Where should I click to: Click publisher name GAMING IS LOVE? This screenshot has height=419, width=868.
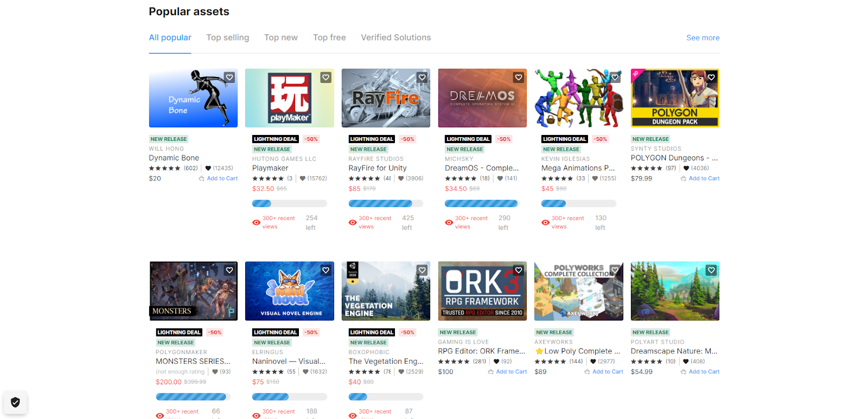(463, 342)
